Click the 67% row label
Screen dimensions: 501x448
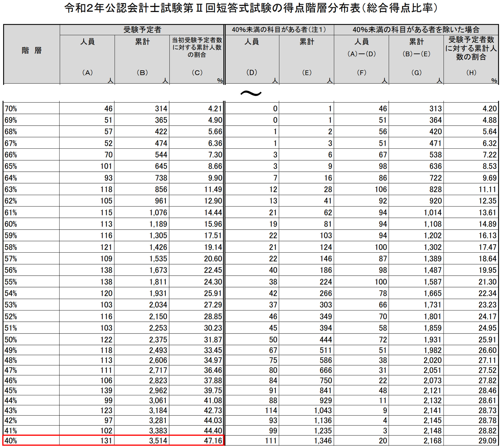(11, 143)
